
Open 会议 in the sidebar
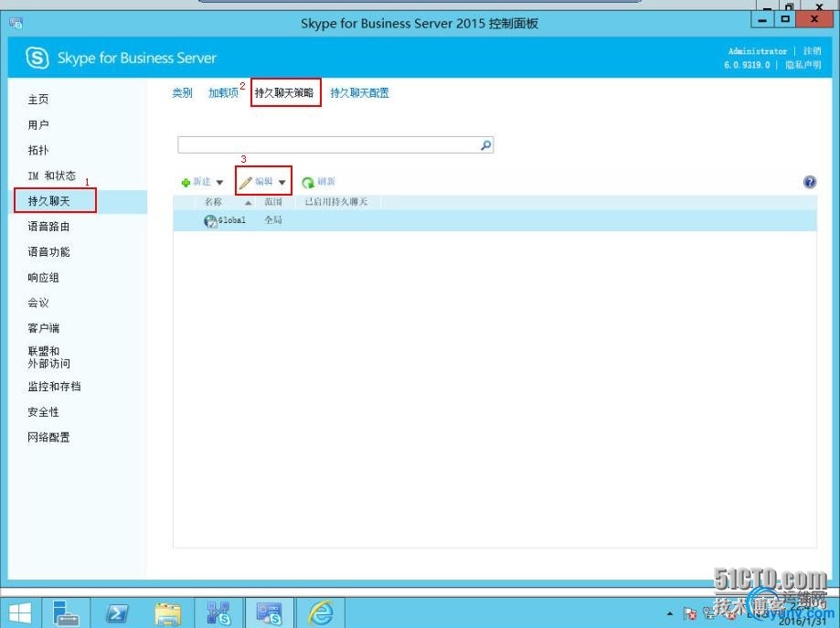pos(38,303)
